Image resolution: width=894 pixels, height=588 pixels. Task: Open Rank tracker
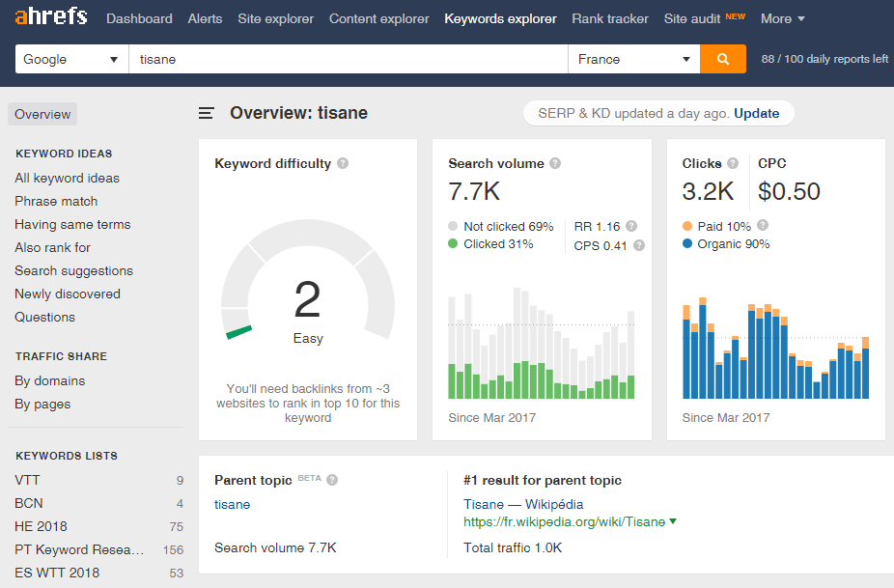(x=610, y=18)
